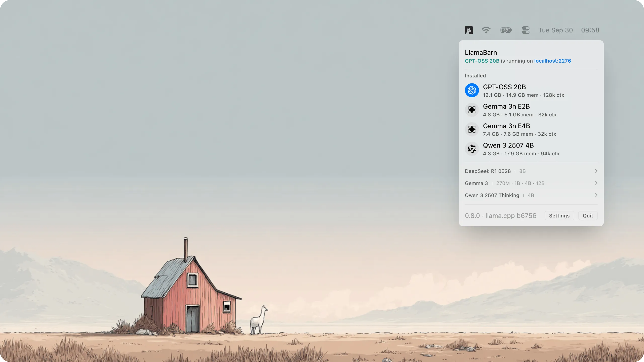Click the Gemma 3n E4B model icon
The image size is (644, 362).
click(x=472, y=129)
